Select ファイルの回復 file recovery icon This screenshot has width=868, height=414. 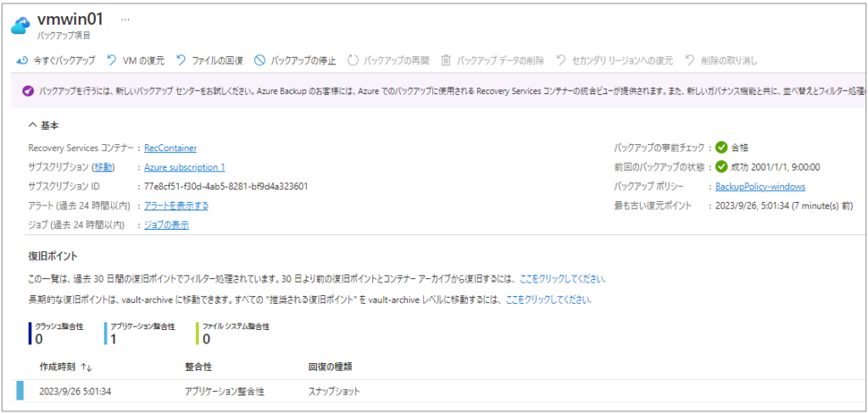coord(181,60)
